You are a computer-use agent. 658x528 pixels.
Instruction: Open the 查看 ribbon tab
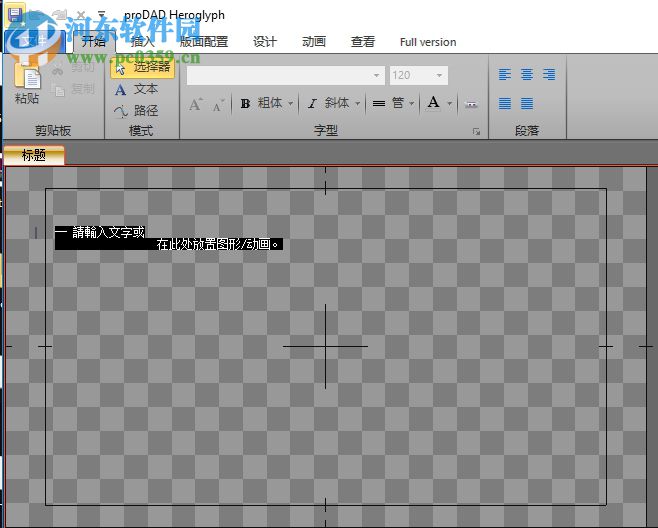coord(363,42)
